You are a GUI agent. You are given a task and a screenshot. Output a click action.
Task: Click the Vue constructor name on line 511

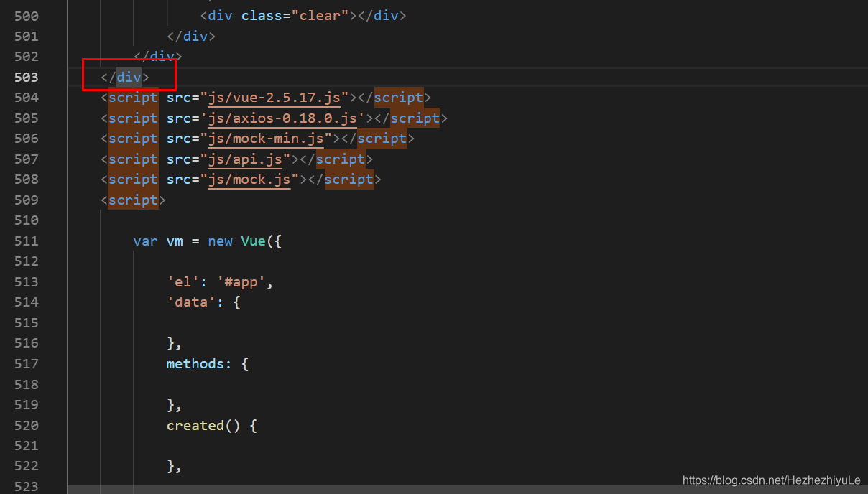point(254,241)
